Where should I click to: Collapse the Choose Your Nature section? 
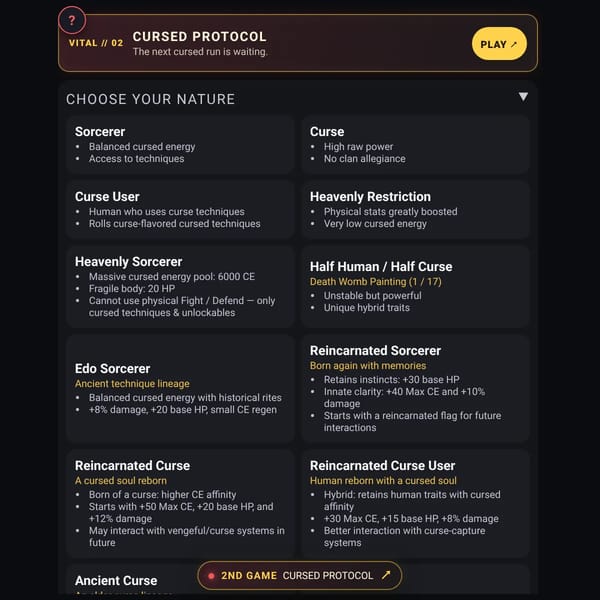523,96
